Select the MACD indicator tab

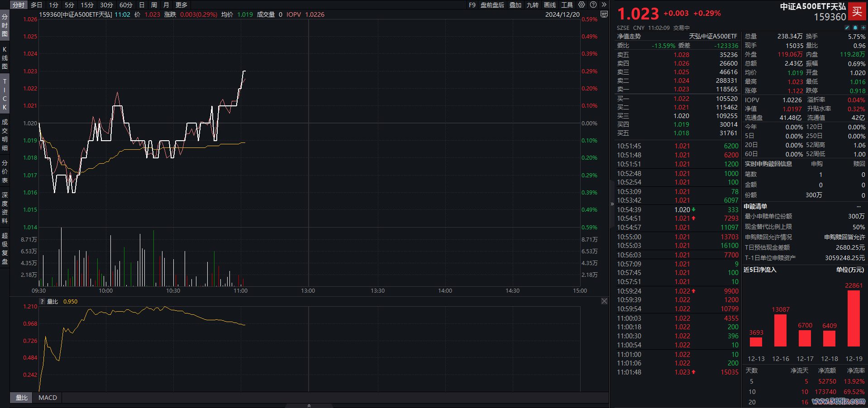pos(48,398)
